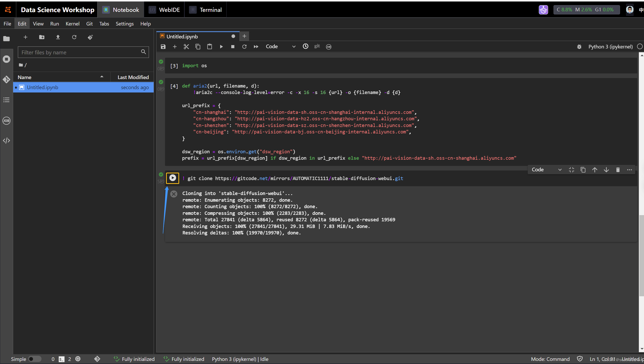Viewport: 644px width, 364px height.
Task: Click the Search Files icon in file panel
Action: click(x=144, y=52)
